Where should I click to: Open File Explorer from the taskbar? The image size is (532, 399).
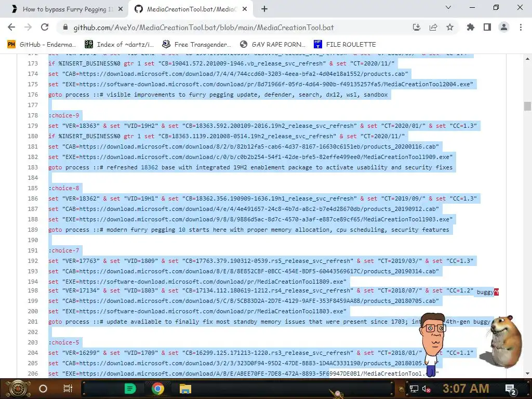pyautogui.click(x=185, y=389)
